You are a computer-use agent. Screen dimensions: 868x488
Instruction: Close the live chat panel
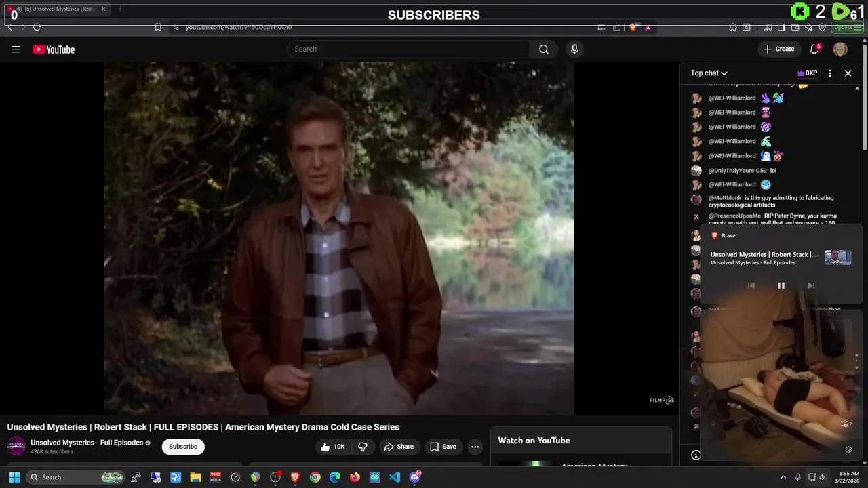click(x=848, y=73)
